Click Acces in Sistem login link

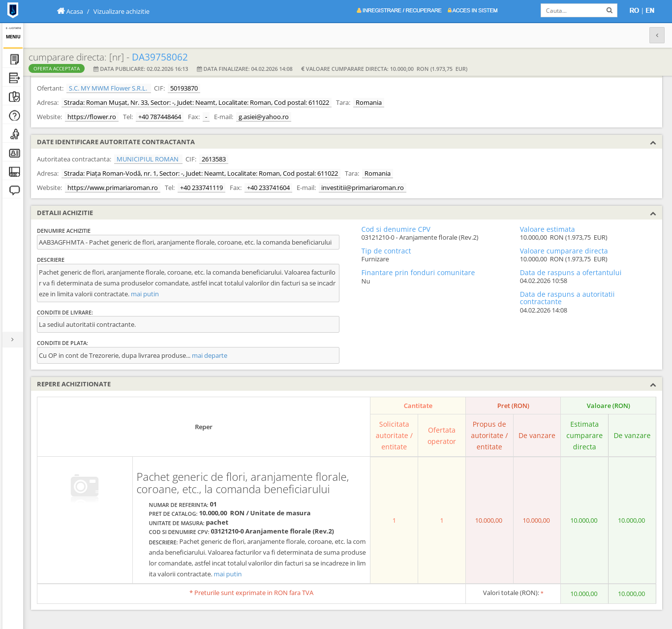click(472, 10)
